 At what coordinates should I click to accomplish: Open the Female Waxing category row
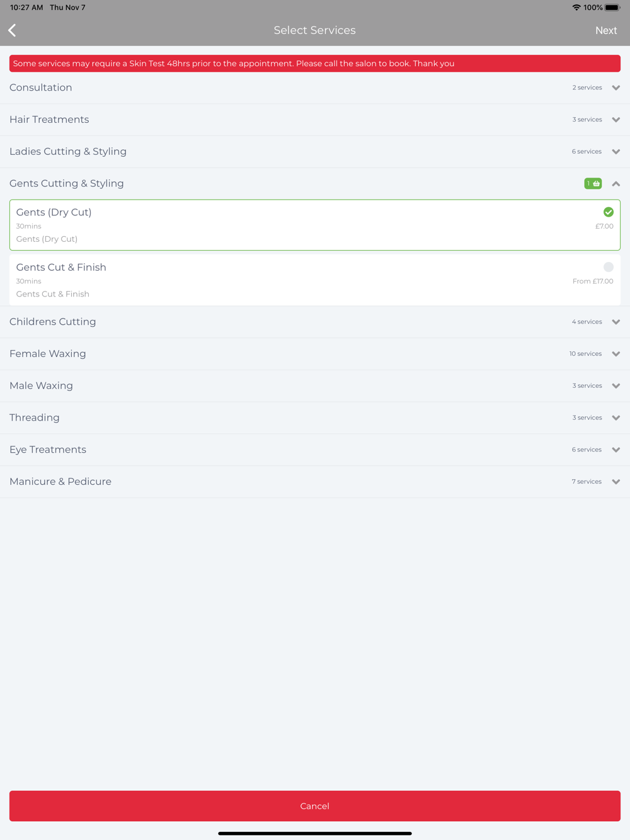point(315,354)
